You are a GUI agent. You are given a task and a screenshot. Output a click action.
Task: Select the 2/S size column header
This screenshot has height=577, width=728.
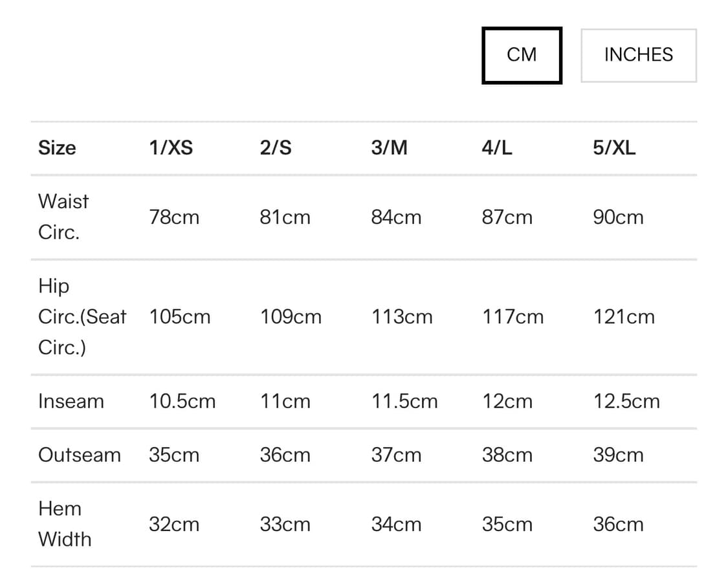tap(276, 148)
